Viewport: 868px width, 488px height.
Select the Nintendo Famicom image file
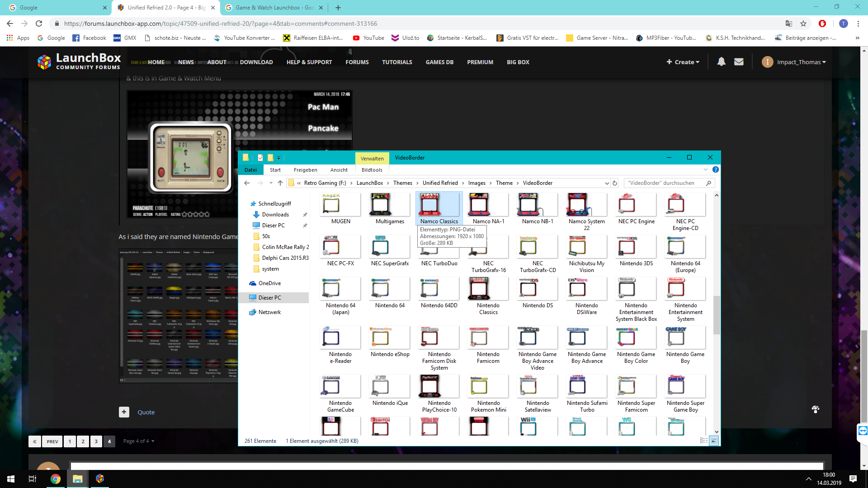[x=488, y=345]
